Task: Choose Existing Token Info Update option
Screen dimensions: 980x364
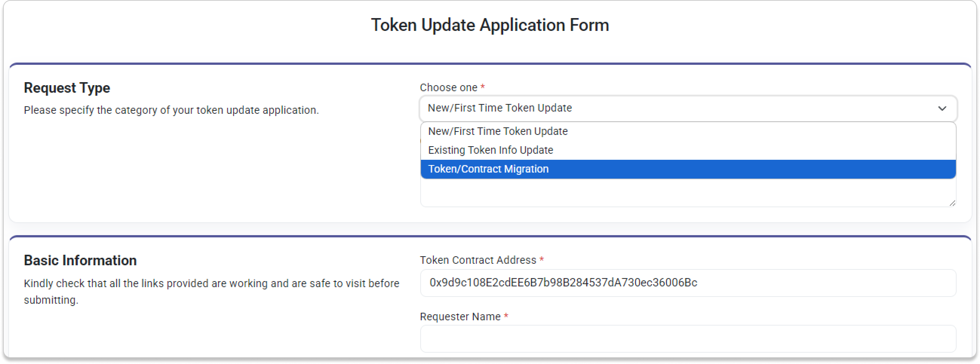Action: pyautogui.click(x=490, y=150)
